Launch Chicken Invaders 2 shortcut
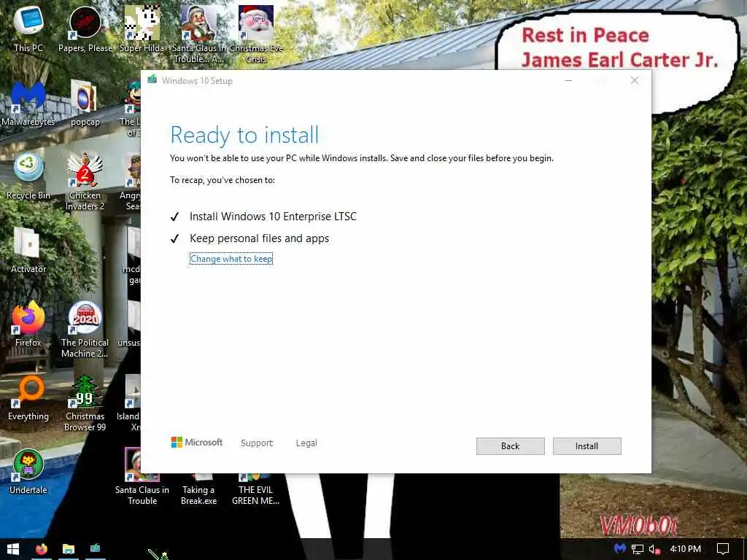747x560 pixels. coord(85,182)
